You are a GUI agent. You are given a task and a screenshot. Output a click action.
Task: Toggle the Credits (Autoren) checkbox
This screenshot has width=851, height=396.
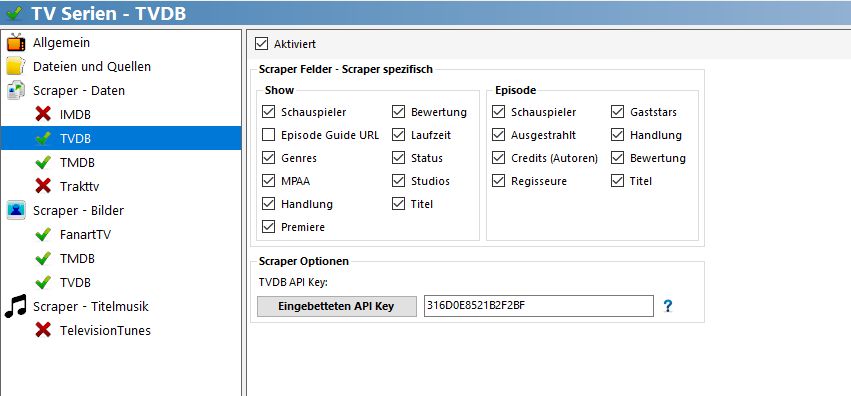tap(498, 158)
